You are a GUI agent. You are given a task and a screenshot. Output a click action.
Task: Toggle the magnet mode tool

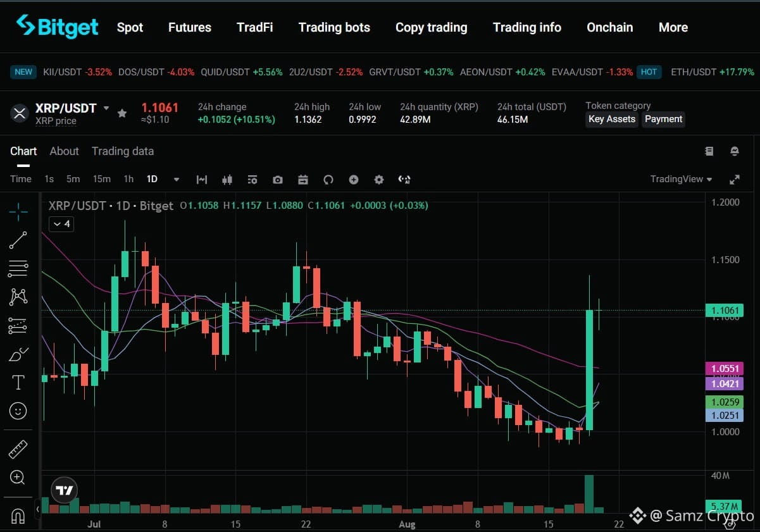pyautogui.click(x=18, y=515)
